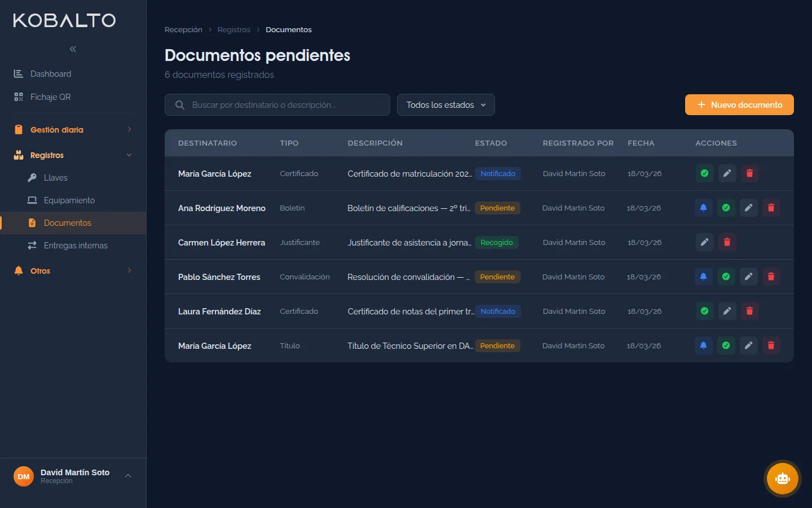Click Boletín de calificaciones description

pos(409,208)
